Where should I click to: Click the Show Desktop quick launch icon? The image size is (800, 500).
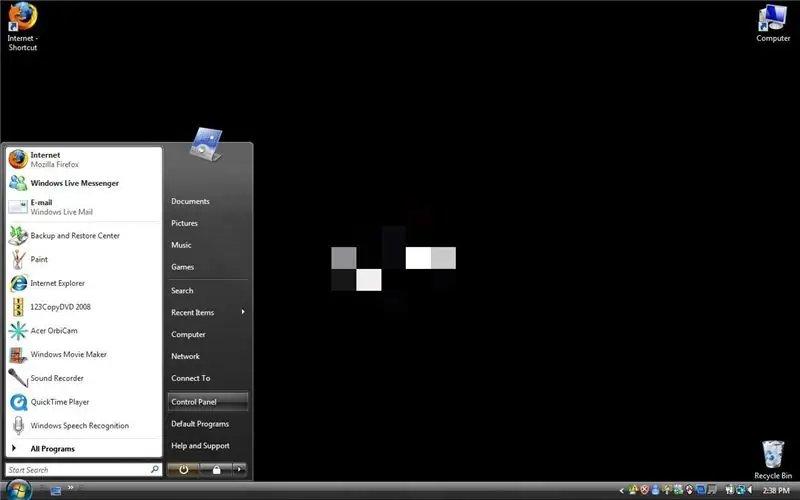56,490
